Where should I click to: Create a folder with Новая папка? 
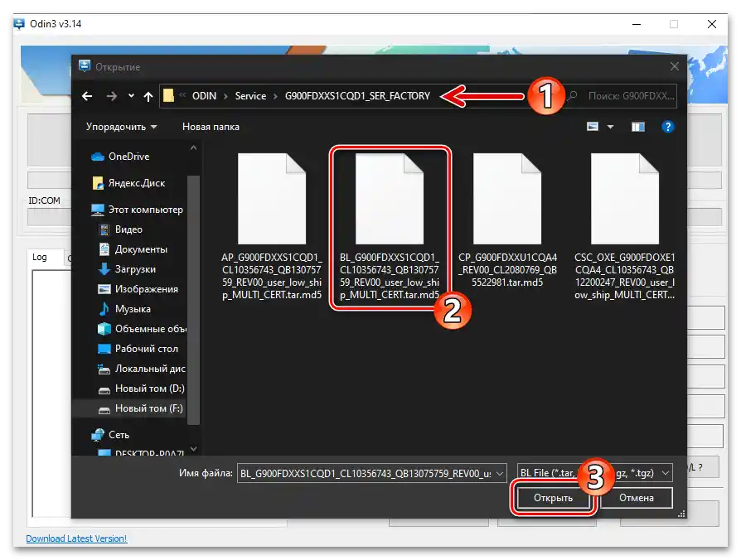point(211,127)
